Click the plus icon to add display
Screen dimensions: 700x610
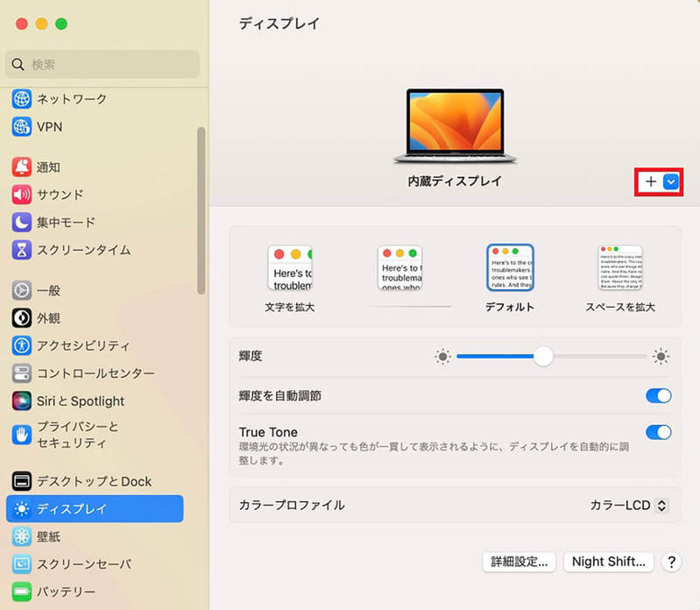(651, 181)
